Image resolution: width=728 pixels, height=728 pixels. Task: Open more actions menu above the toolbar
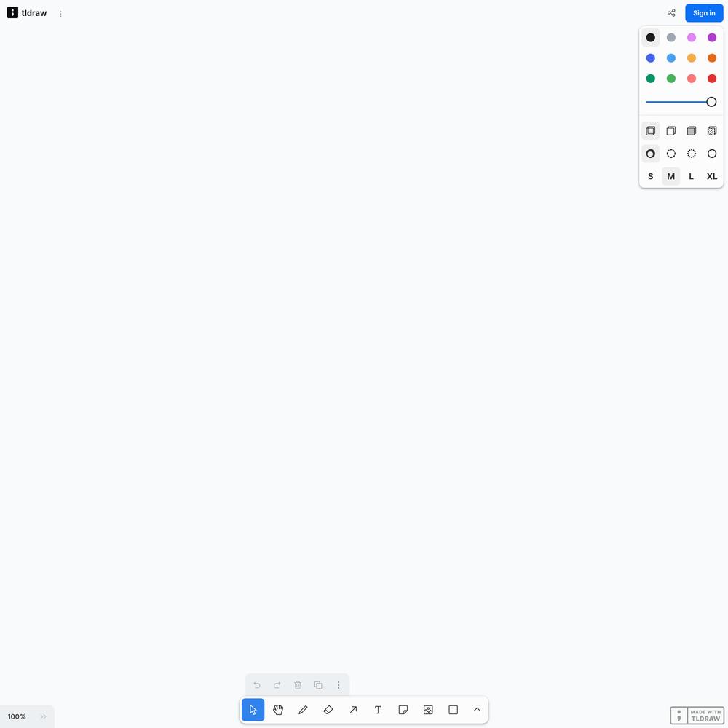pyautogui.click(x=339, y=685)
